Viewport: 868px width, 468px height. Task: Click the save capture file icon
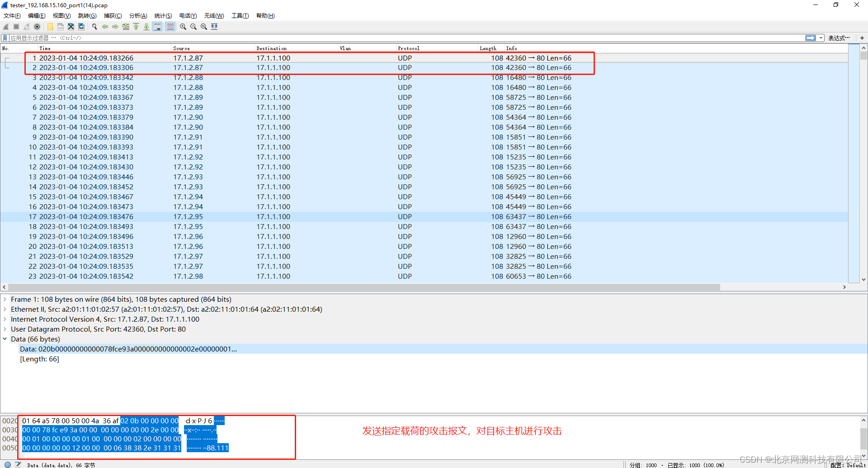pos(61,27)
